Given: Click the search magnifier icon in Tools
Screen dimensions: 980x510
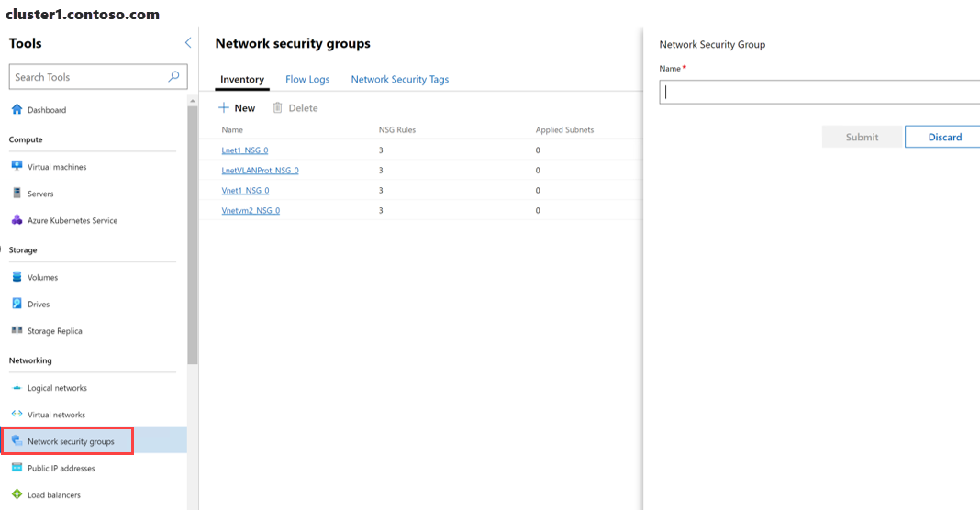Looking at the screenshot, I should tap(174, 77).
